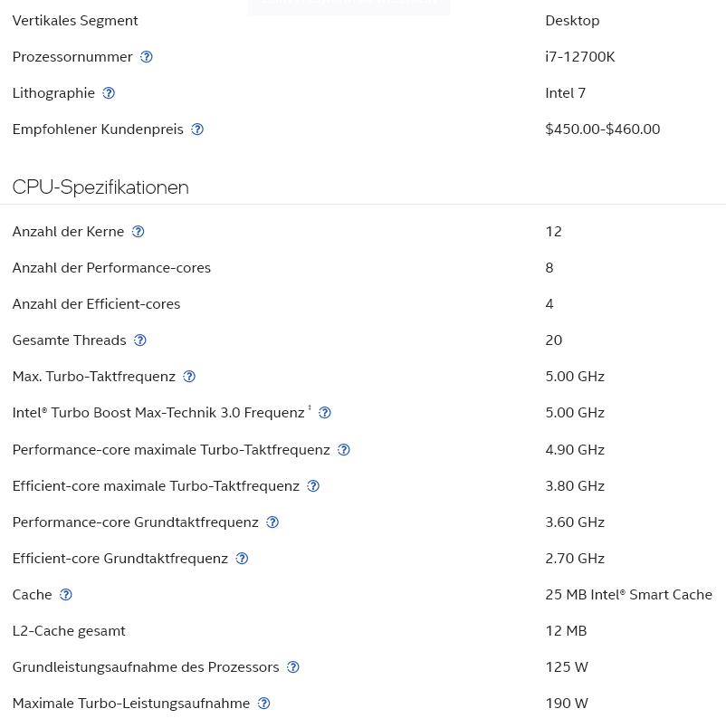
Task: Open help icon beside Empfohlener Kundenpreis
Action: pyautogui.click(x=197, y=129)
